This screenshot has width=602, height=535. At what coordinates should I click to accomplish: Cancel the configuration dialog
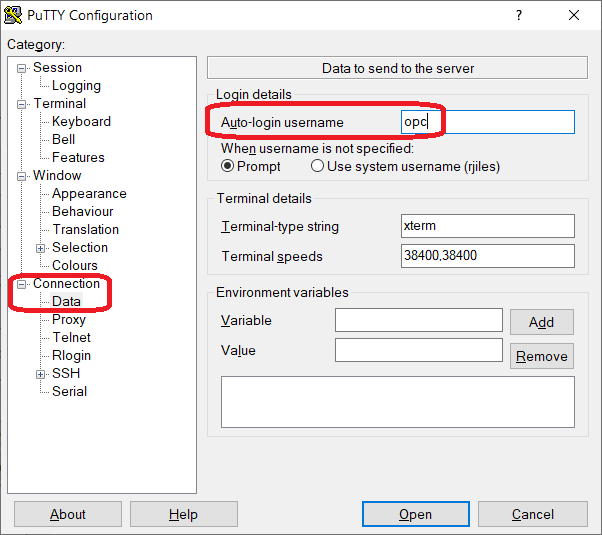click(533, 514)
